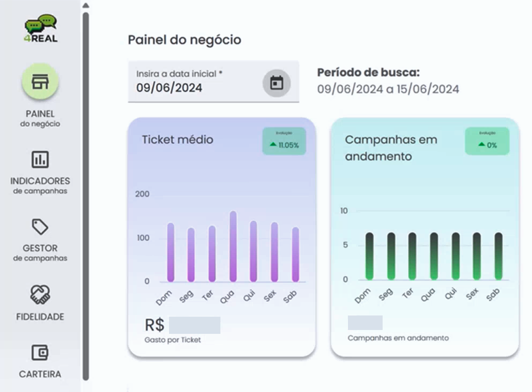532x392 pixels.
Task: Open the Carteira wallet icon
Action: (40, 353)
